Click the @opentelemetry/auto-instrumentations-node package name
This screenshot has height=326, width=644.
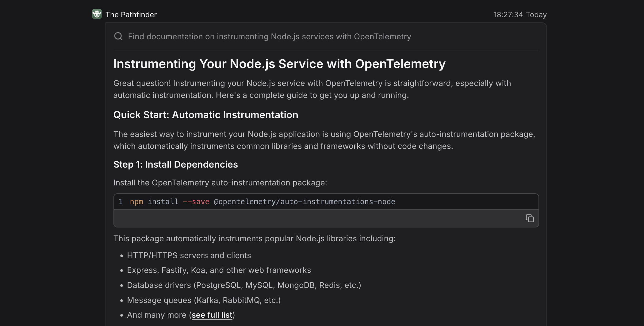[x=305, y=202]
